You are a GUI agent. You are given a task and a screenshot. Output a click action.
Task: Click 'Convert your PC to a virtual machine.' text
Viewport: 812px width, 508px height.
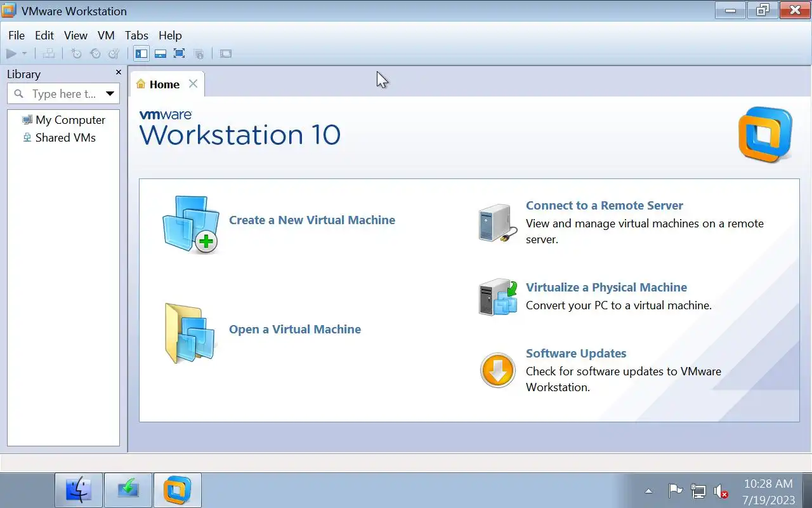[x=619, y=305]
